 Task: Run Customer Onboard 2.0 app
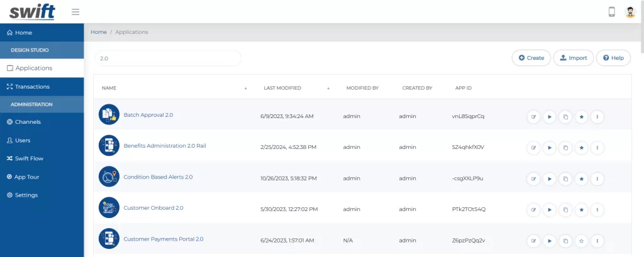(550, 210)
